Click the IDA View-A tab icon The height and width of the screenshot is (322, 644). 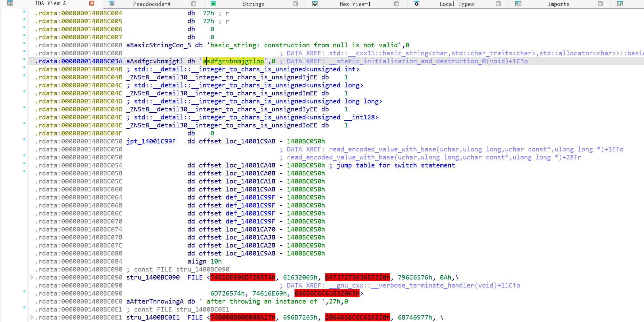[x=10, y=3]
